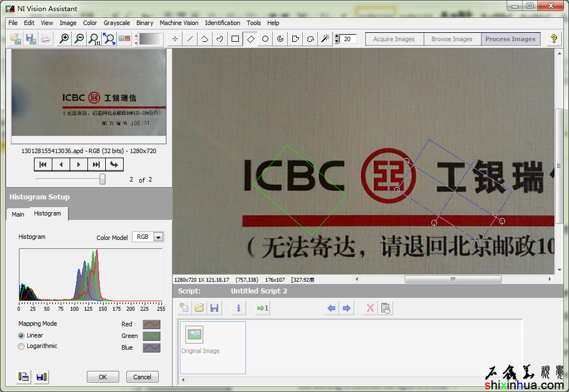Click the Process Images button
This screenshot has height=392, width=569.
[510, 39]
